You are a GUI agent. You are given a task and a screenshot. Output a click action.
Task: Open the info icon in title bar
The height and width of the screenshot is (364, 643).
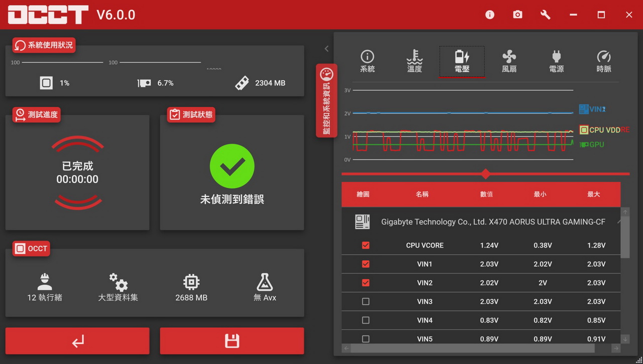[x=490, y=15]
